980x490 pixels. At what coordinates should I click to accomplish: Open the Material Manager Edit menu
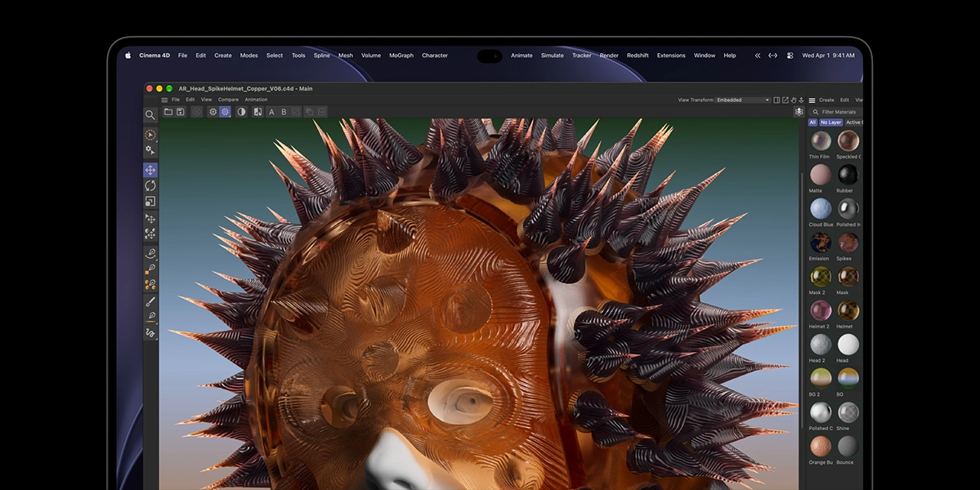[844, 100]
